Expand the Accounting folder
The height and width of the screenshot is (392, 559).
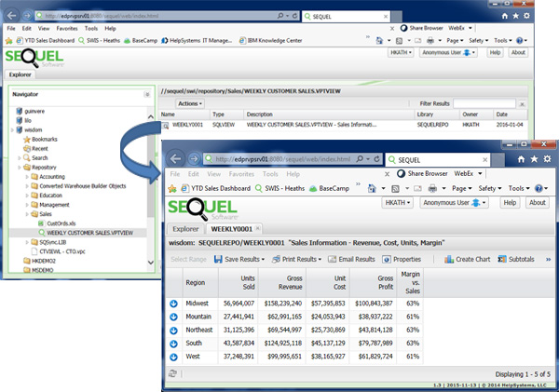point(27,177)
